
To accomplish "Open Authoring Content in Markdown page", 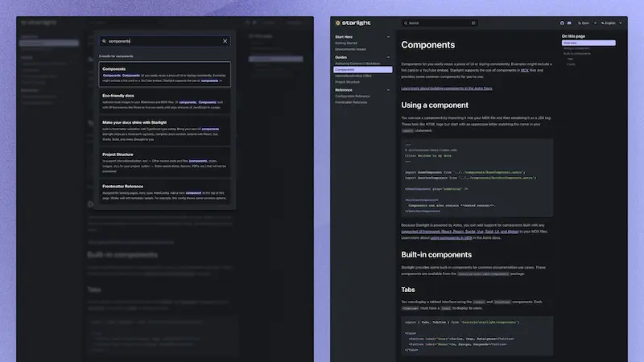I will click(357, 64).
